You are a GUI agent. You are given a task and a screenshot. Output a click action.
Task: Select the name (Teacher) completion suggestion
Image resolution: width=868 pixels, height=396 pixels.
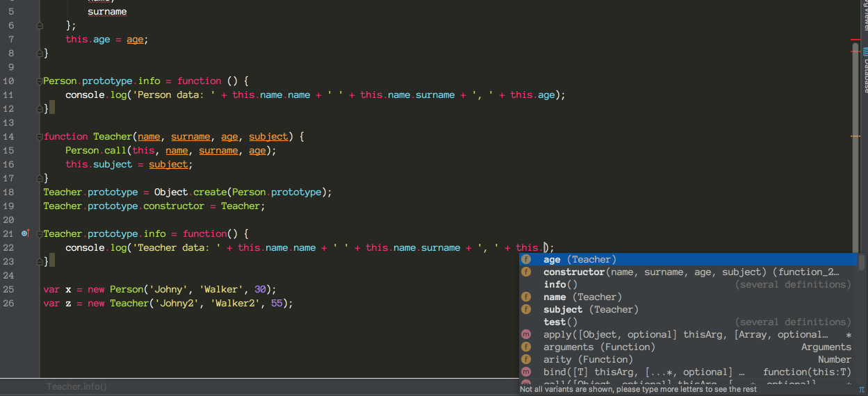click(688, 297)
